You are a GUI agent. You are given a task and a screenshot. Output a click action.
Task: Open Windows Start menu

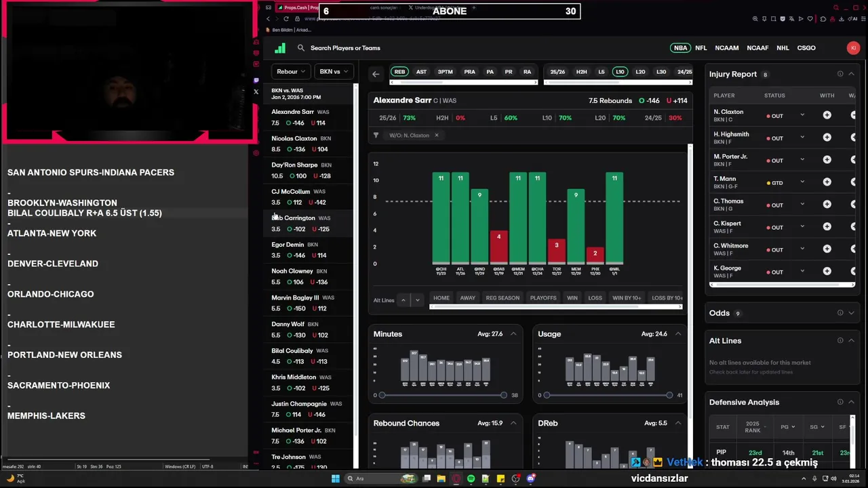click(335, 479)
